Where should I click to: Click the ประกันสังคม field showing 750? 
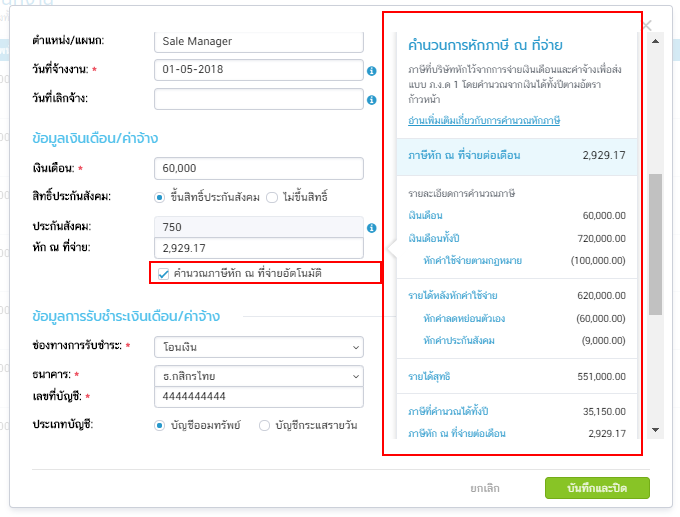(x=259, y=227)
